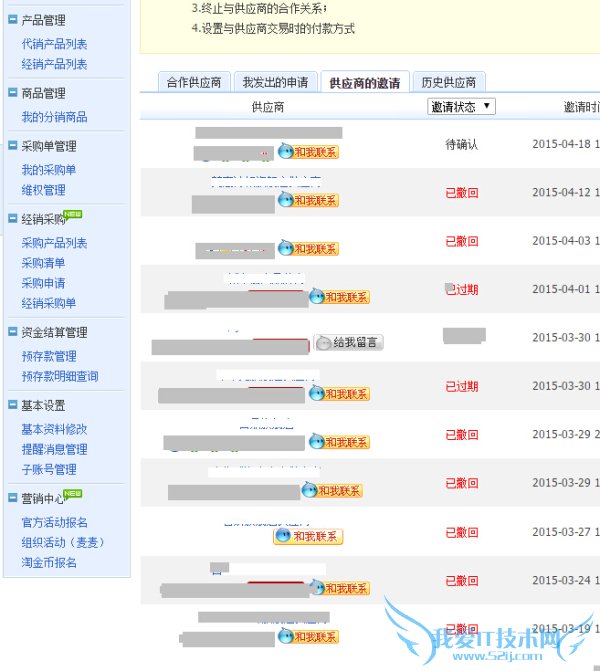Select the 供应商的邀请 tab

365,83
